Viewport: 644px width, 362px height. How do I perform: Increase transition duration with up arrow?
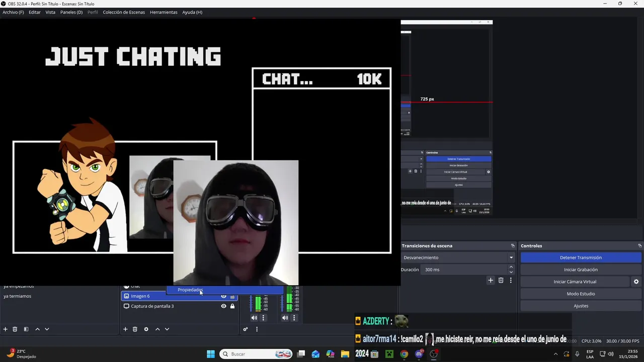511,267
